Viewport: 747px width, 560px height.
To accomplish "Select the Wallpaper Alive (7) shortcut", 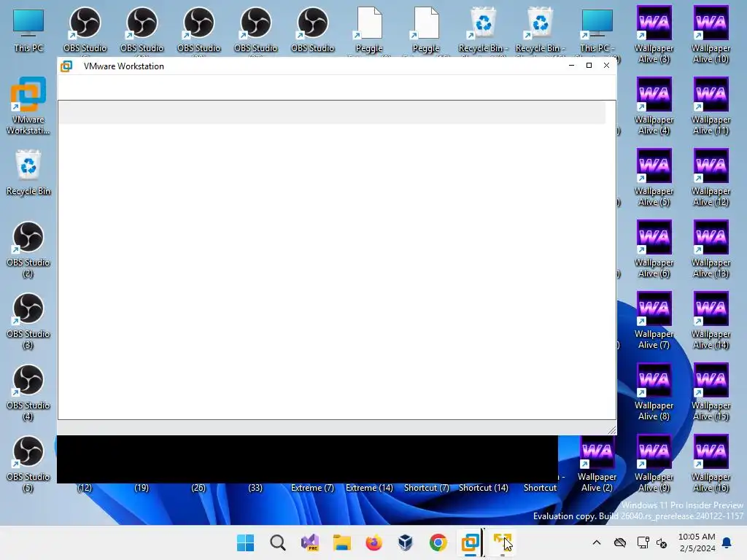I will click(x=654, y=321).
